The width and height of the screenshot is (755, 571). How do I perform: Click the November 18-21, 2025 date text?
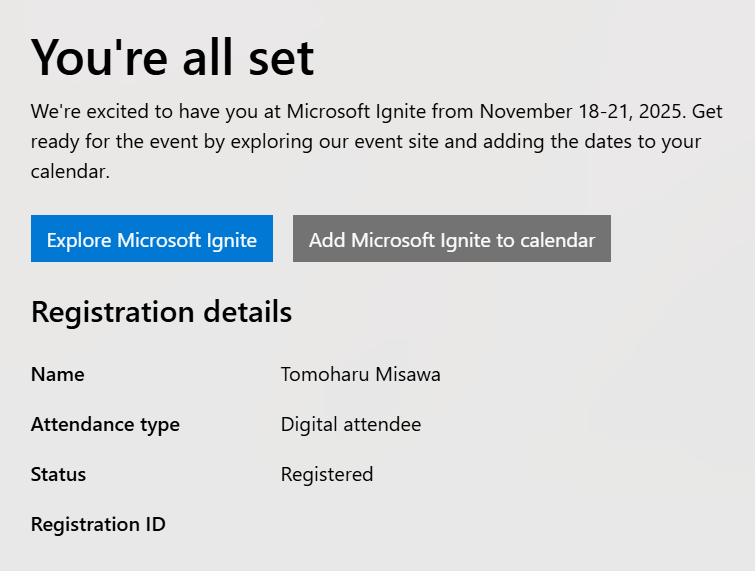582,112
